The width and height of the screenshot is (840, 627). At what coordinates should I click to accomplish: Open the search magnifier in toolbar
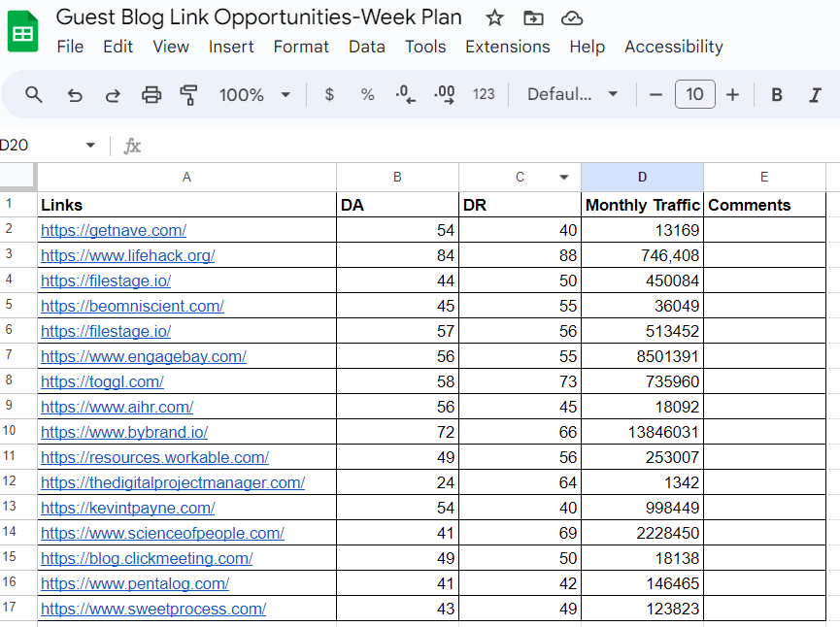click(34, 95)
